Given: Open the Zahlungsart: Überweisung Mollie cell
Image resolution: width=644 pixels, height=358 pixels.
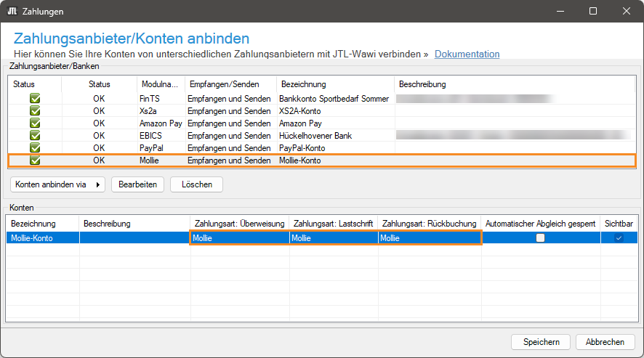Looking at the screenshot, I should click(x=239, y=238).
